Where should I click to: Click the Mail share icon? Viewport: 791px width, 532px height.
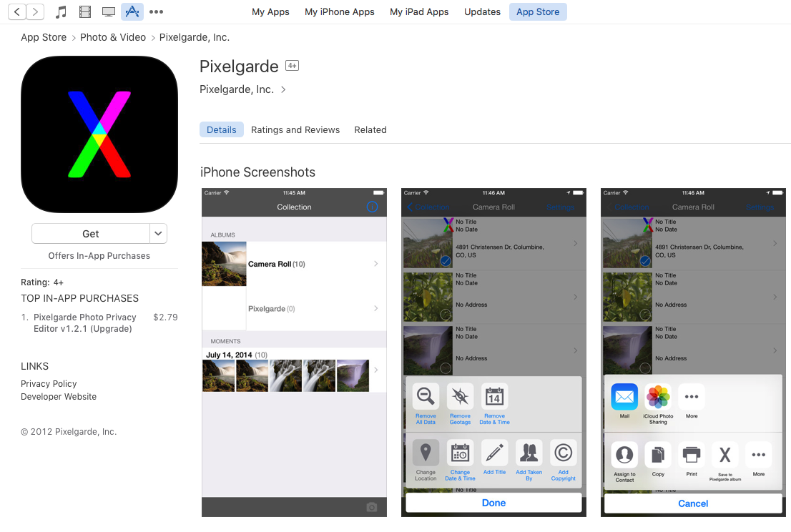tap(624, 397)
